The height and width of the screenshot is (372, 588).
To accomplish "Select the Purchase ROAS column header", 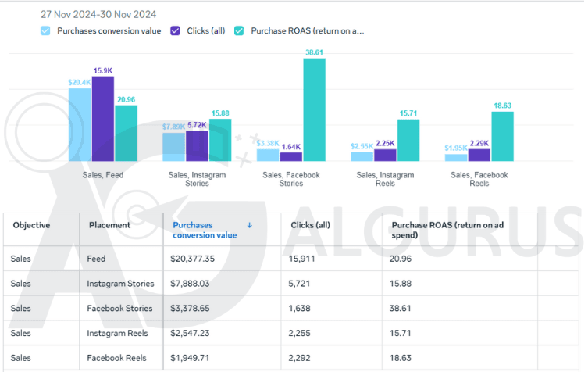I will pos(448,230).
